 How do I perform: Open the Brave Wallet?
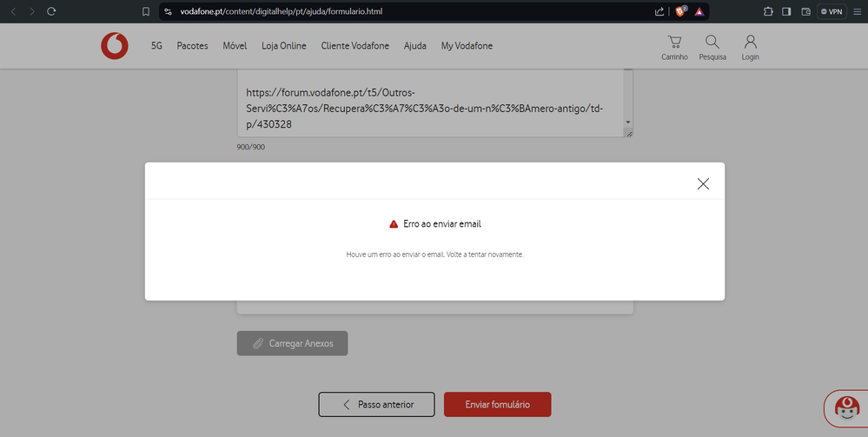coord(805,11)
